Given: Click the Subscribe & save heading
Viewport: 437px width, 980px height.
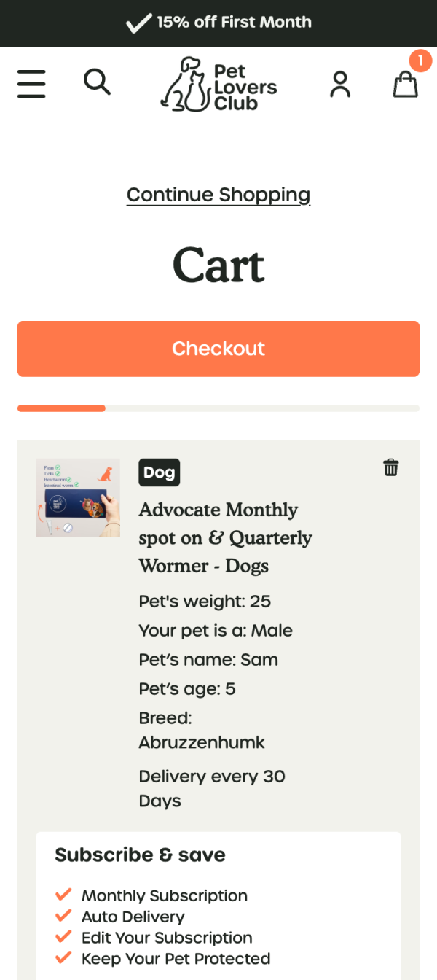Looking at the screenshot, I should pos(140,855).
